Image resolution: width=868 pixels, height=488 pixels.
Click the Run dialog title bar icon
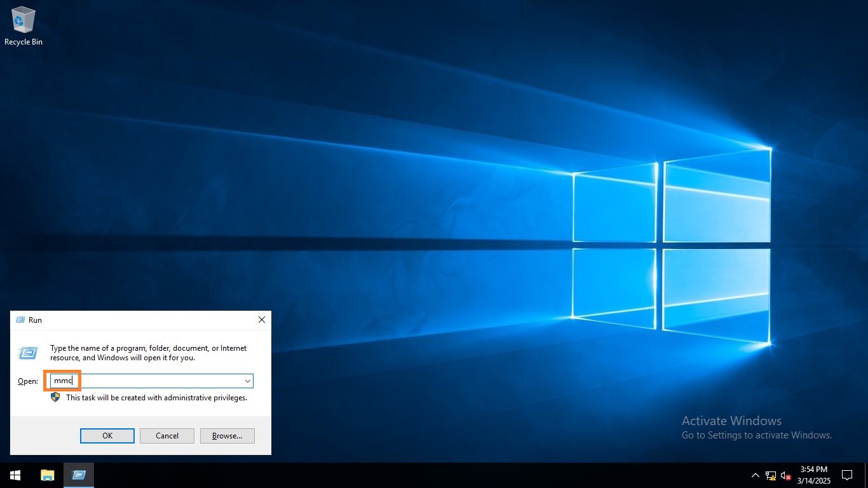20,320
